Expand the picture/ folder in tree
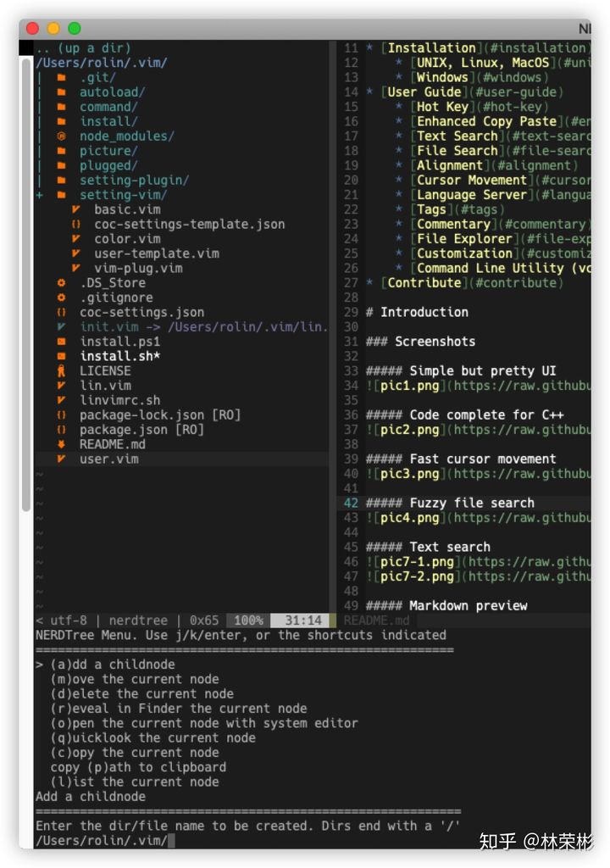610x868 pixels. click(x=108, y=151)
